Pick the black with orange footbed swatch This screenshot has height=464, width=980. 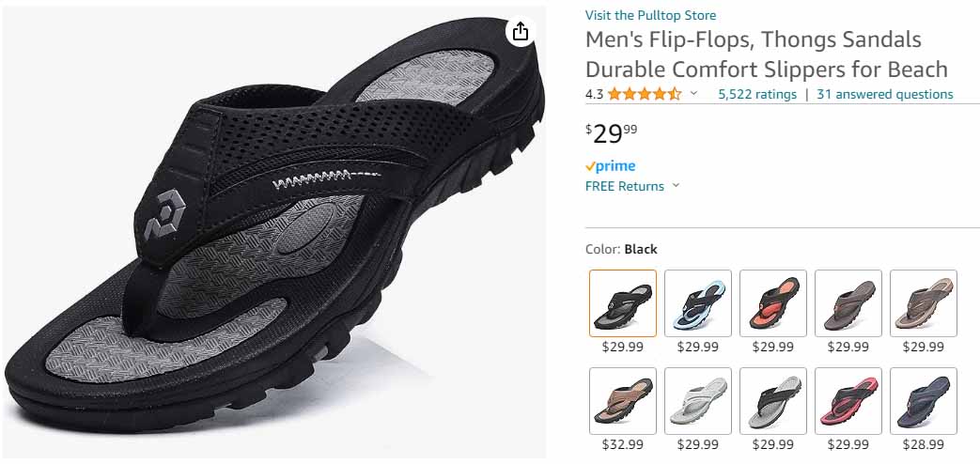point(773,303)
